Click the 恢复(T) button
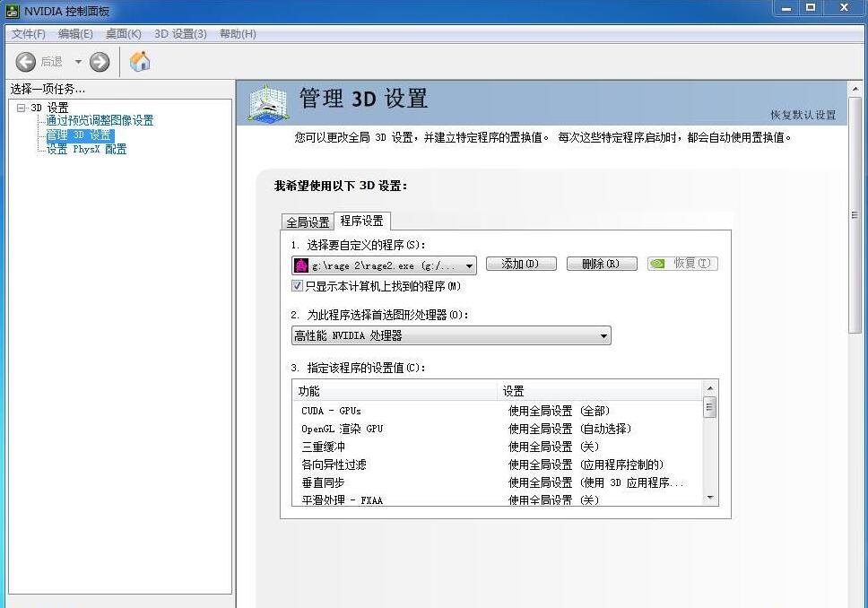The image size is (868, 608). (x=682, y=264)
